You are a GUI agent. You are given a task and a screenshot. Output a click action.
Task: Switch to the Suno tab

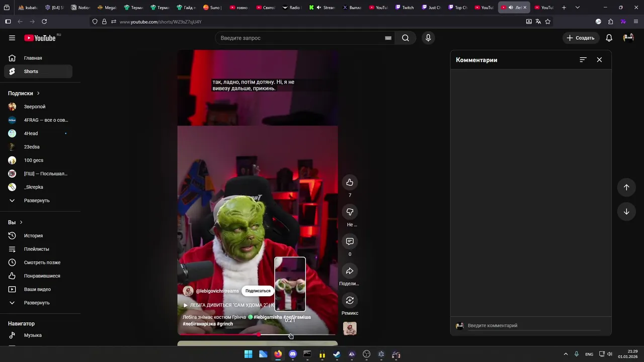pyautogui.click(x=212, y=8)
